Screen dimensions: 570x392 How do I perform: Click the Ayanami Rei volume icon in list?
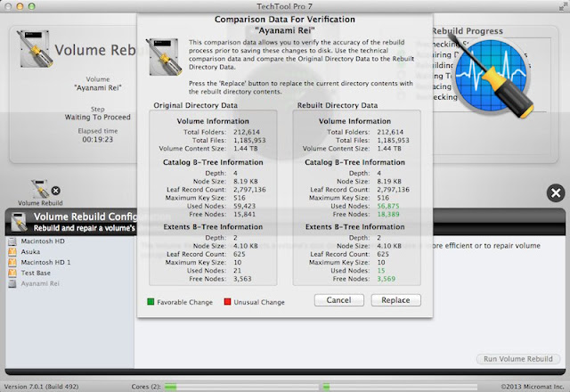tap(12, 283)
